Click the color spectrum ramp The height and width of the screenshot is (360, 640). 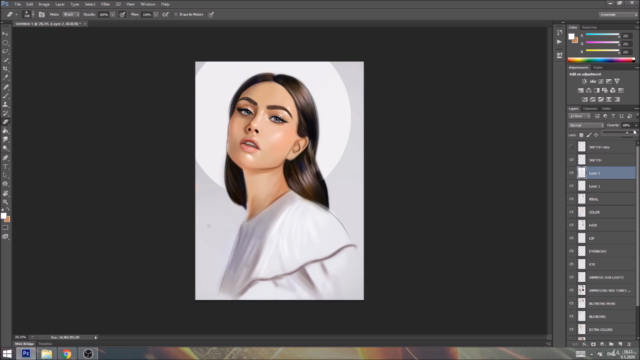point(601,60)
